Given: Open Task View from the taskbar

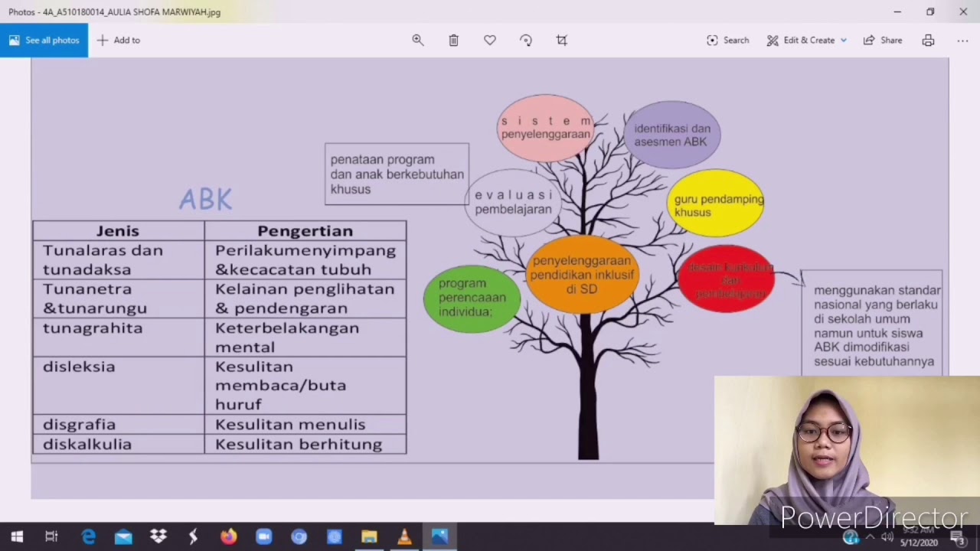Looking at the screenshot, I should (51, 537).
